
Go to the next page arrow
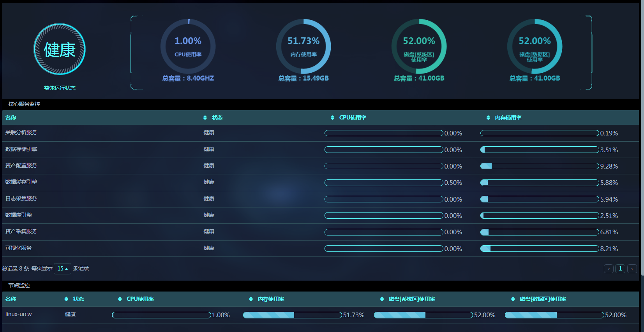point(632,269)
